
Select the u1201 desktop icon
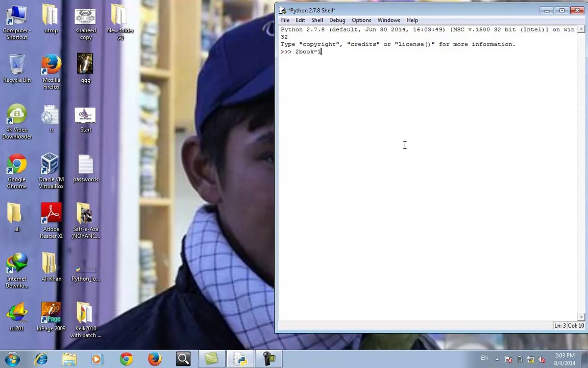pos(16,316)
